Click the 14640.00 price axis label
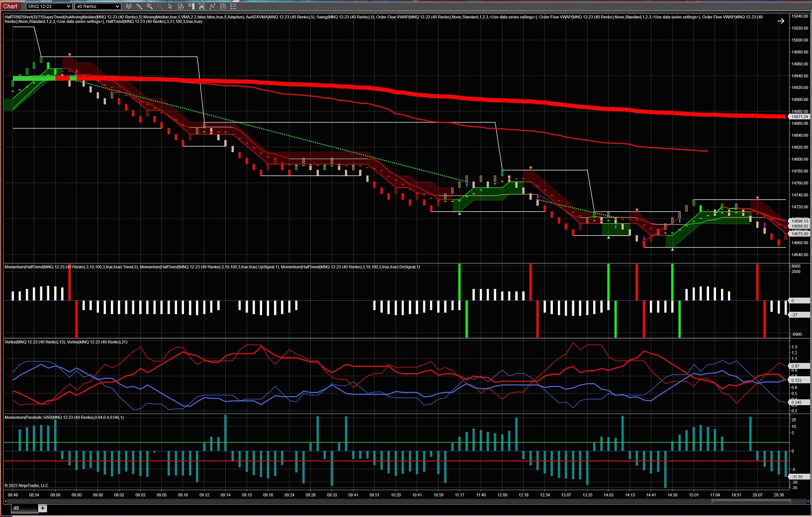 pyautogui.click(x=800, y=255)
